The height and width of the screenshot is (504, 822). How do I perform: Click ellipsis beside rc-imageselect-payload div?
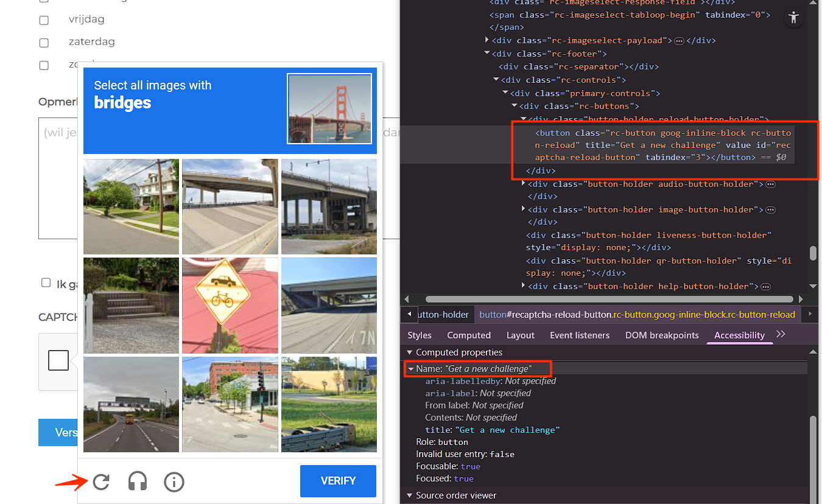click(x=679, y=41)
